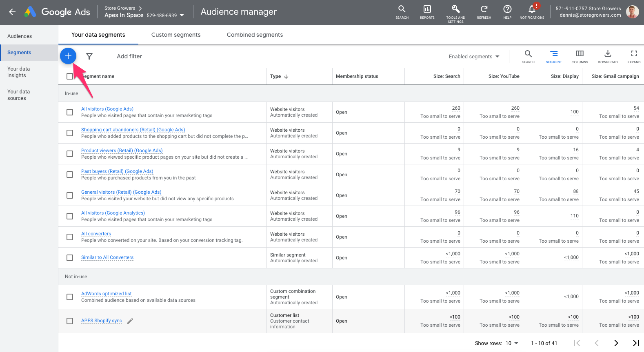This screenshot has width=644, height=352.
Task: Open the user profile avatar
Action: coord(633,12)
